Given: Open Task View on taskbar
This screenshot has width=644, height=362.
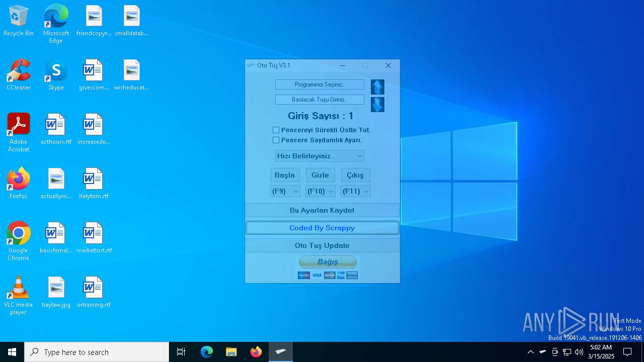Looking at the screenshot, I should tap(181, 352).
